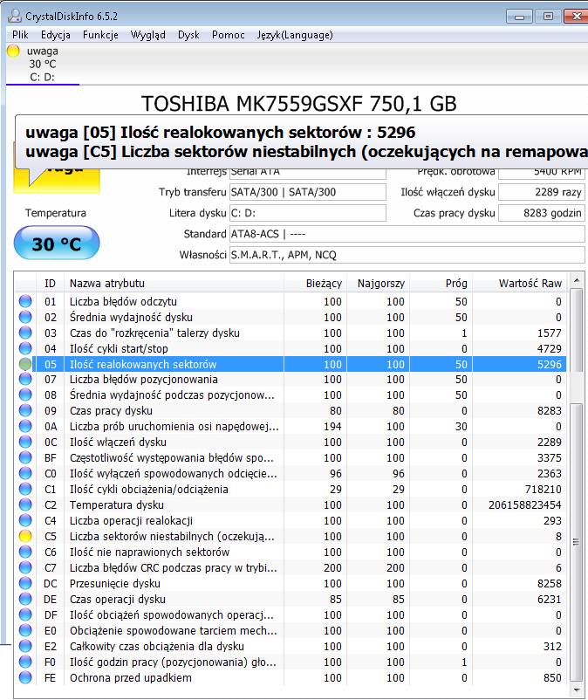Click the 30 °C temperature button
The image size is (588, 700).
[x=57, y=244]
